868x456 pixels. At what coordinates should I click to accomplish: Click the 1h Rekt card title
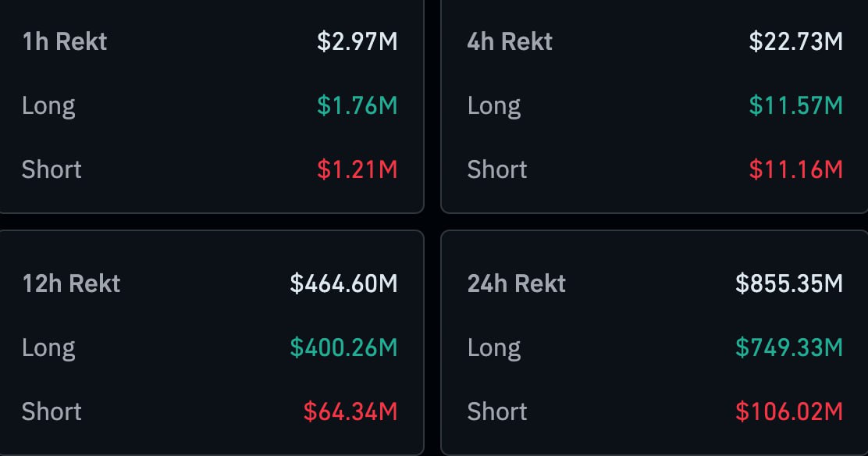tap(64, 41)
